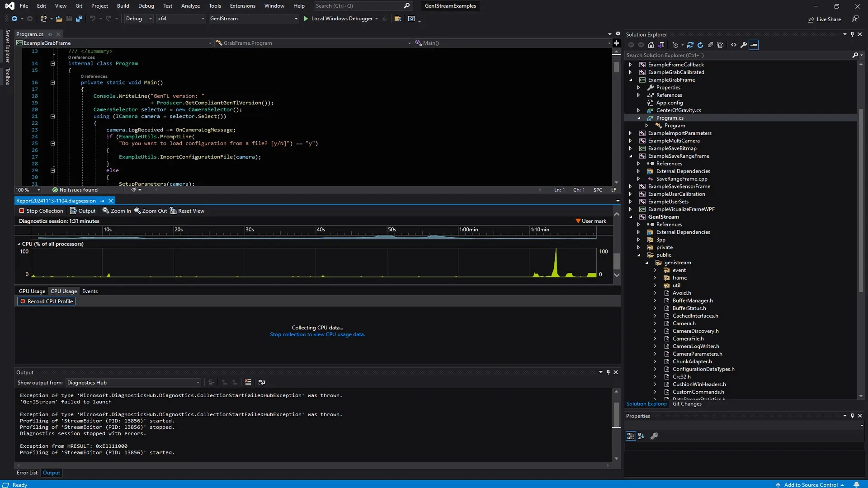Viewport: 868px width, 488px height.
Task: Switch to the GPU Usage tab
Action: (32, 291)
